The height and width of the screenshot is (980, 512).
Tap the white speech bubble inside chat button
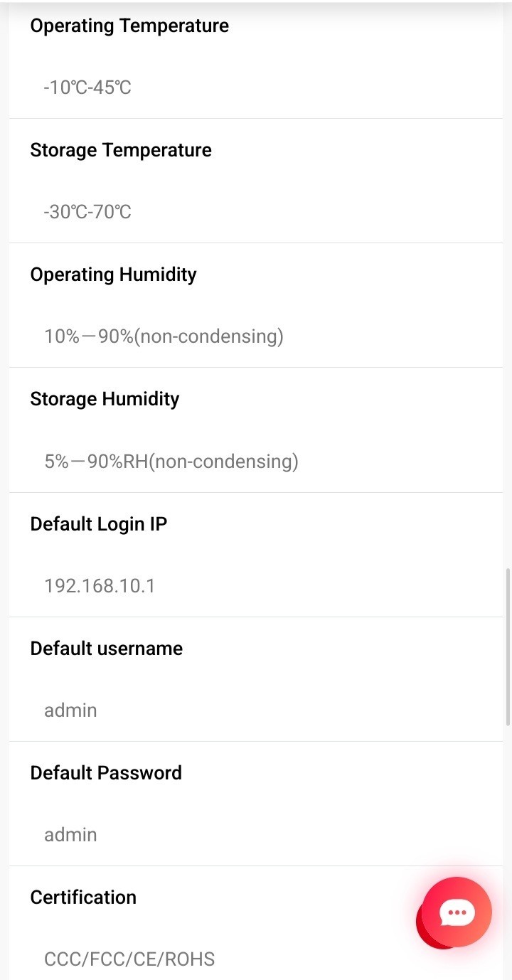457,912
